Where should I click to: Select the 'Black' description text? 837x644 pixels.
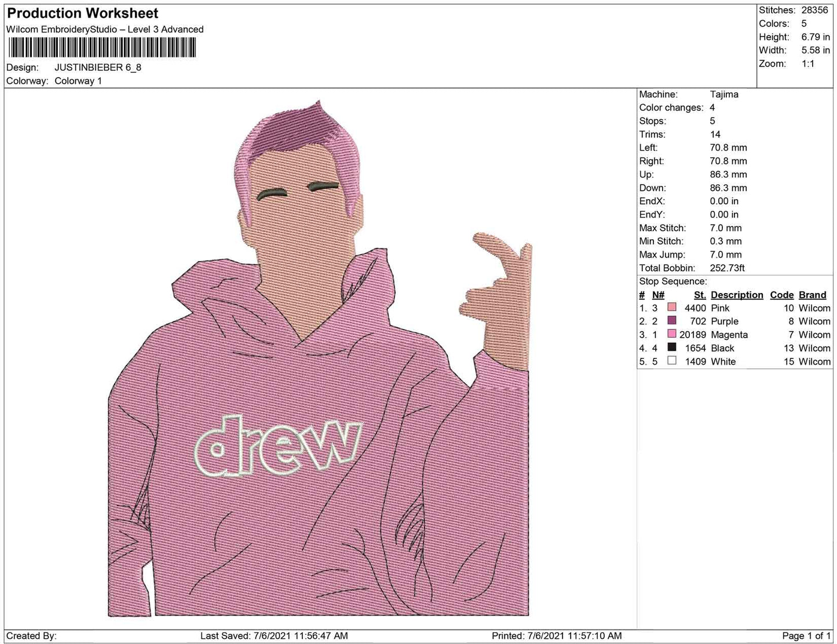pos(722,348)
